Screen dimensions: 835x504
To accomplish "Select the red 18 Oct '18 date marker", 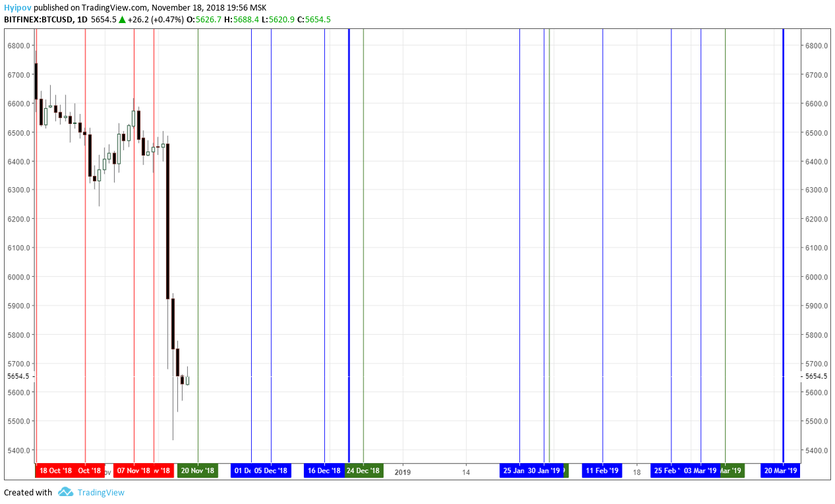I will pos(55,471).
